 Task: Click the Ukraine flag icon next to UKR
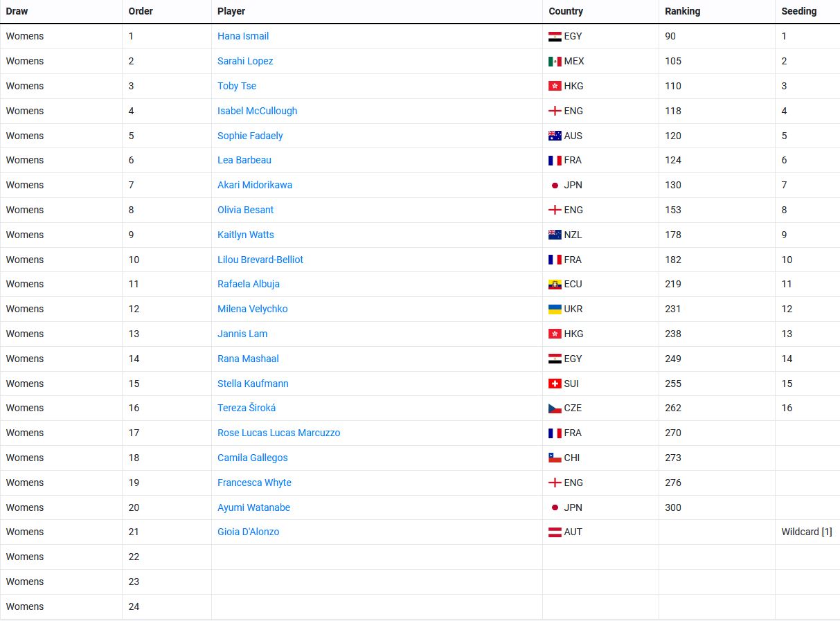tap(555, 309)
